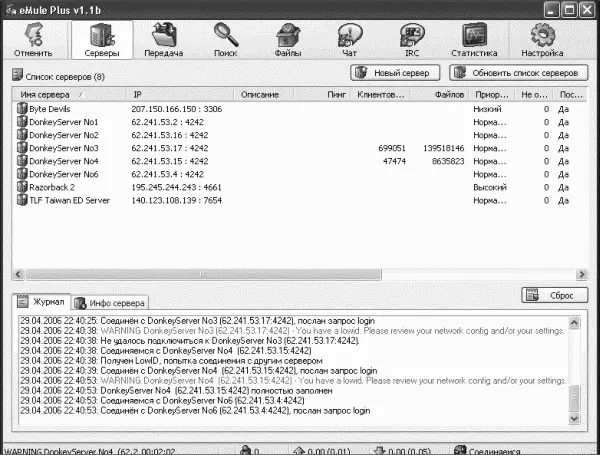Select IP 207.150.166.150 : 3306
The height and width of the screenshot is (455, 600).
(177, 109)
